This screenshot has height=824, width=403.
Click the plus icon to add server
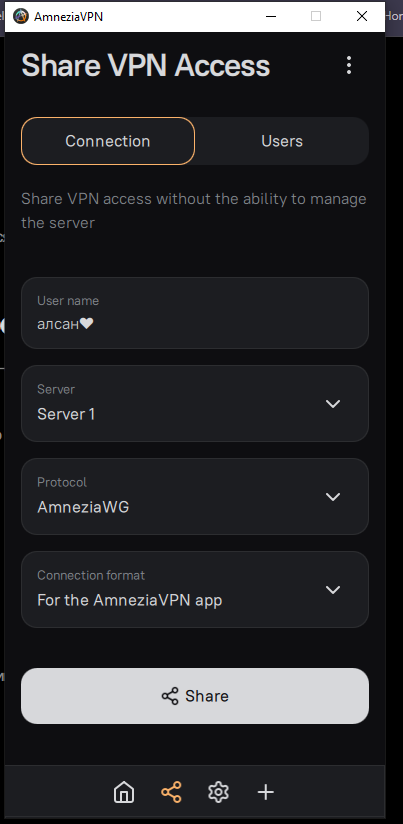tap(266, 792)
